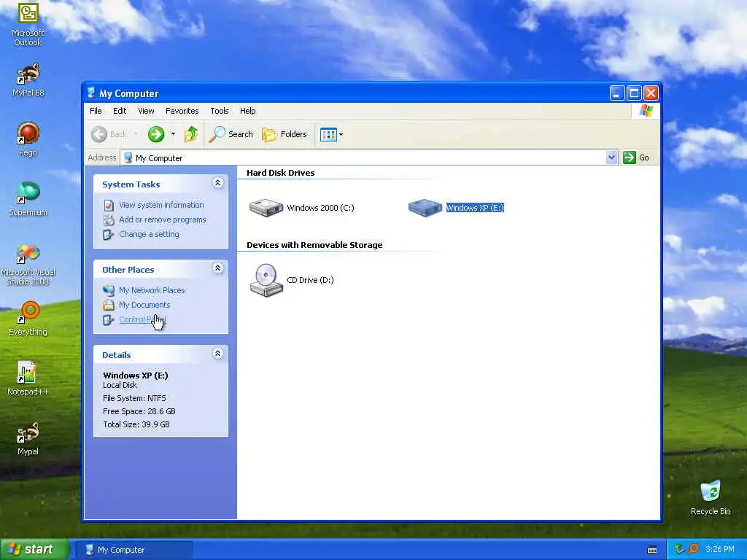
Task: Click Devices with Removable Storage header
Action: (x=314, y=245)
